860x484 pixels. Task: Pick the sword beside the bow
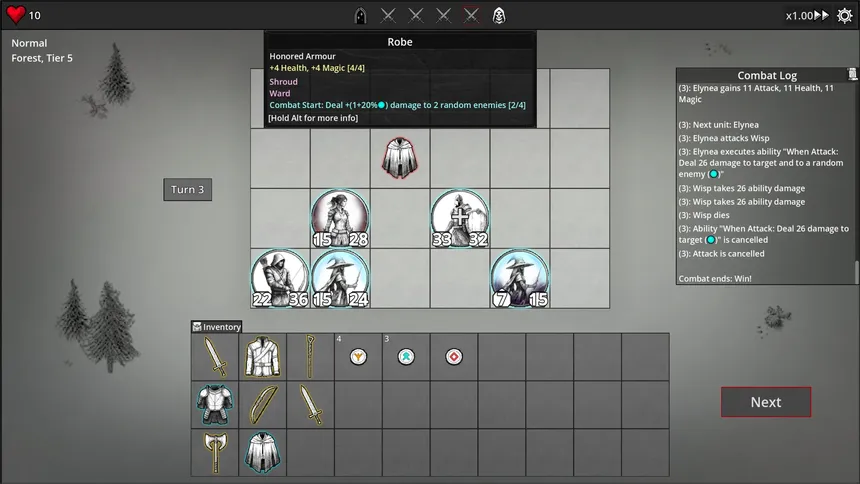311,405
